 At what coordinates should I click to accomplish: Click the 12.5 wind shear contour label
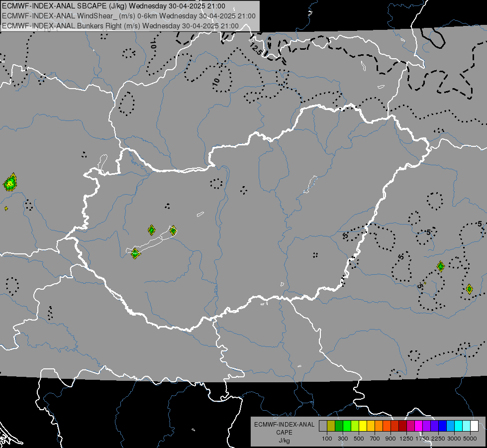point(256,49)
